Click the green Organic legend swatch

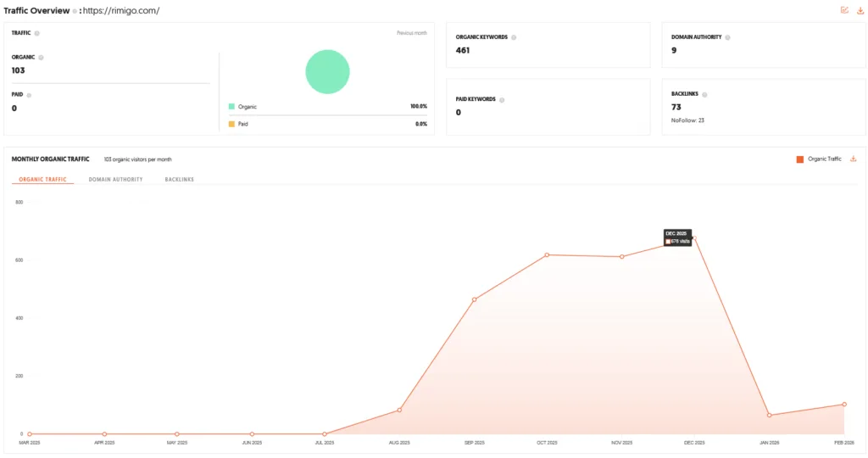[231, 106]
